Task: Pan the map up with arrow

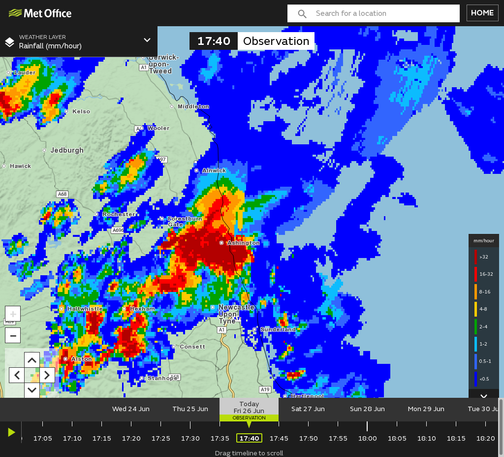Action: pos(32,360)
